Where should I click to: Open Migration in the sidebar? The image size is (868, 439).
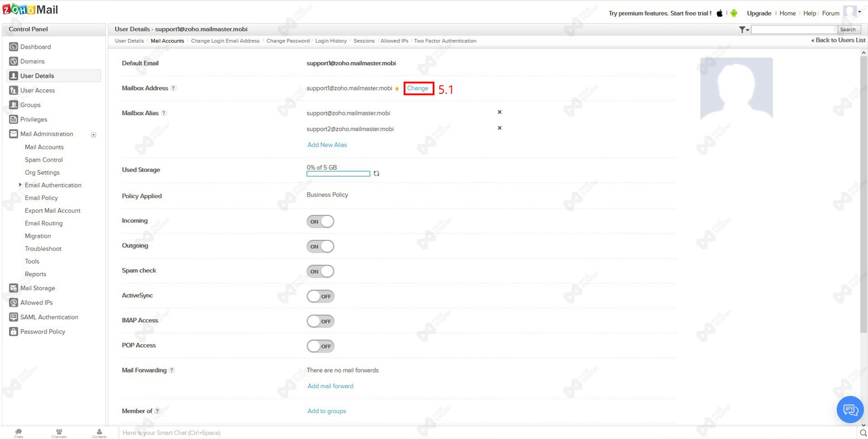pos(38,236)
